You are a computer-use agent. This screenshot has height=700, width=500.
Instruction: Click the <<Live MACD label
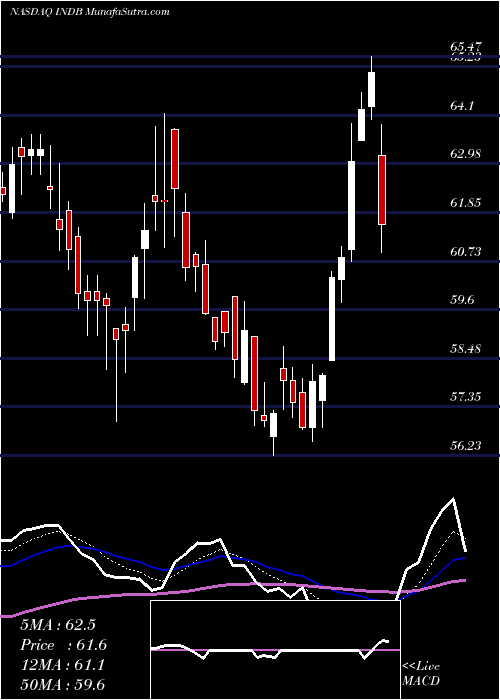point(421,674)
